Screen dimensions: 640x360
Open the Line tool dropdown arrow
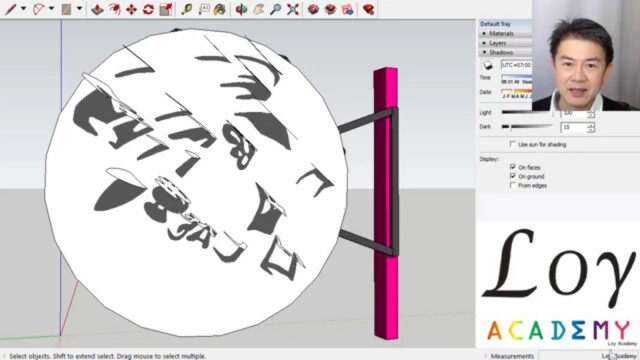(x=23, y=9)
